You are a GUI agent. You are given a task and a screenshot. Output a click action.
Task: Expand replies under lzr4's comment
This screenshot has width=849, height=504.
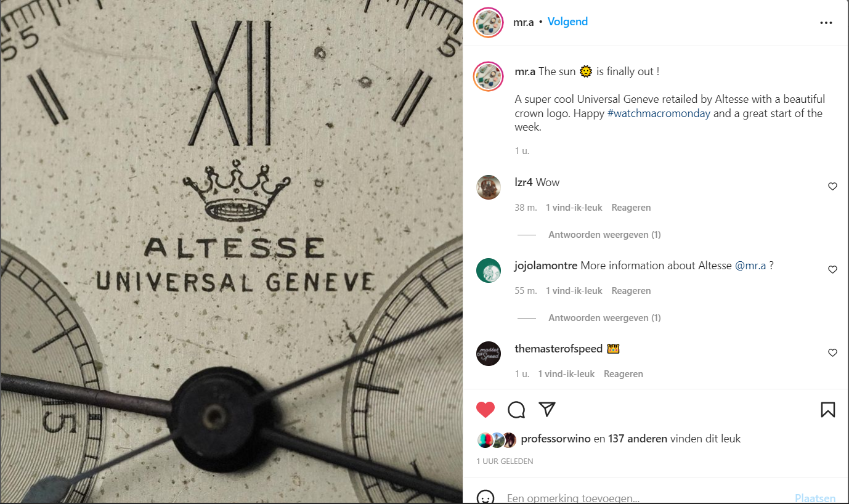coord(604,235)
